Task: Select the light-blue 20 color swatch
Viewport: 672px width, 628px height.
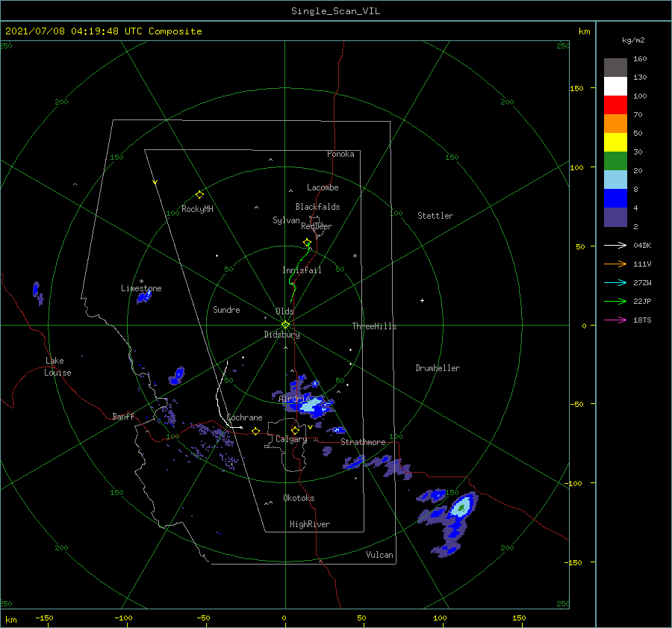Action: pos(615,180)
